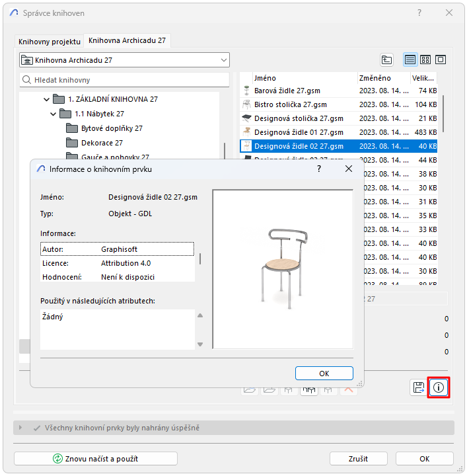
Task: Click scroll down arrow in attributes list
Action: click(200, 344)
